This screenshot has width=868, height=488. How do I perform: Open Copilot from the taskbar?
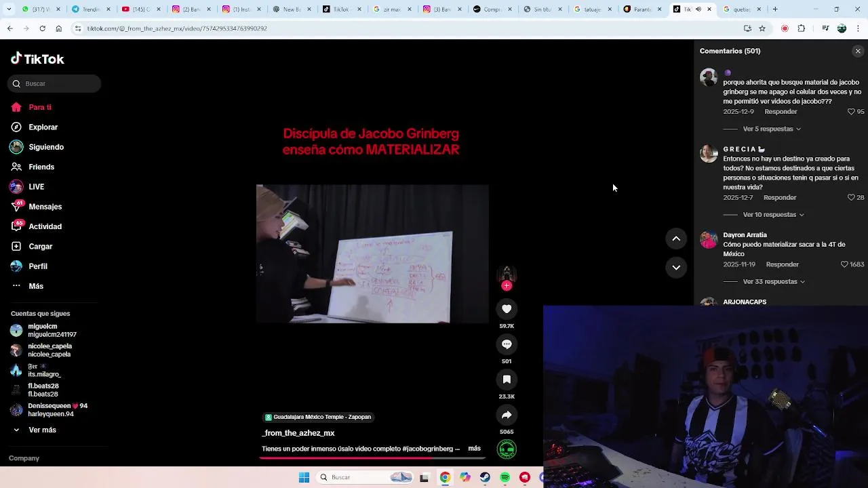(465, 477)
